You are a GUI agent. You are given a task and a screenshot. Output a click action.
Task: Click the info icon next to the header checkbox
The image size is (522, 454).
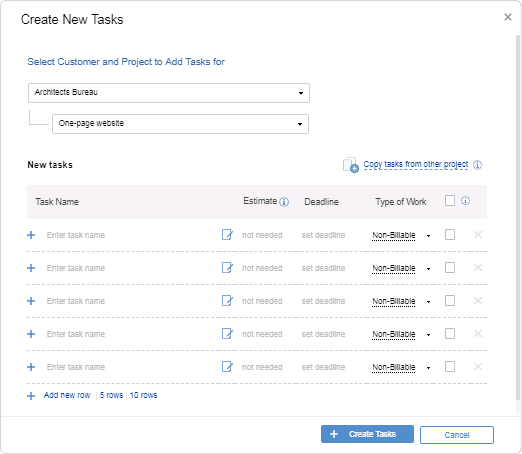465,201
